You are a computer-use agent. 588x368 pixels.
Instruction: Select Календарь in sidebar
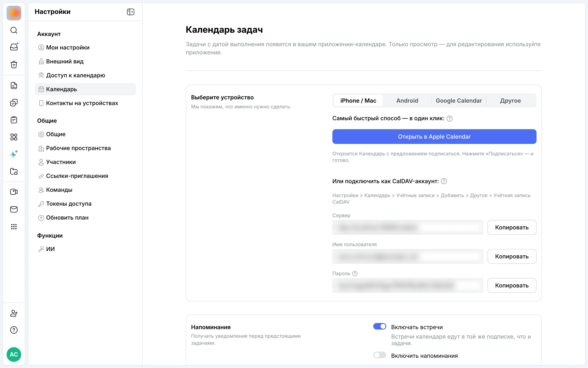(85, 89)
